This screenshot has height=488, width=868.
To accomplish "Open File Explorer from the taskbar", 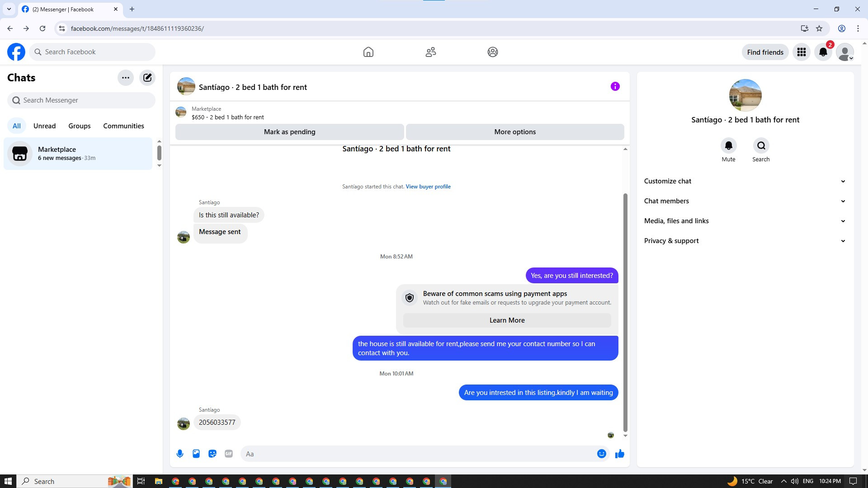I will [x=158, y=481].
